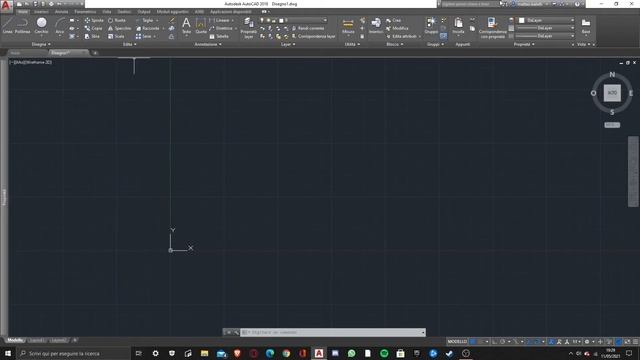
Task: Click the command line input field
Action: coord(333,332)
